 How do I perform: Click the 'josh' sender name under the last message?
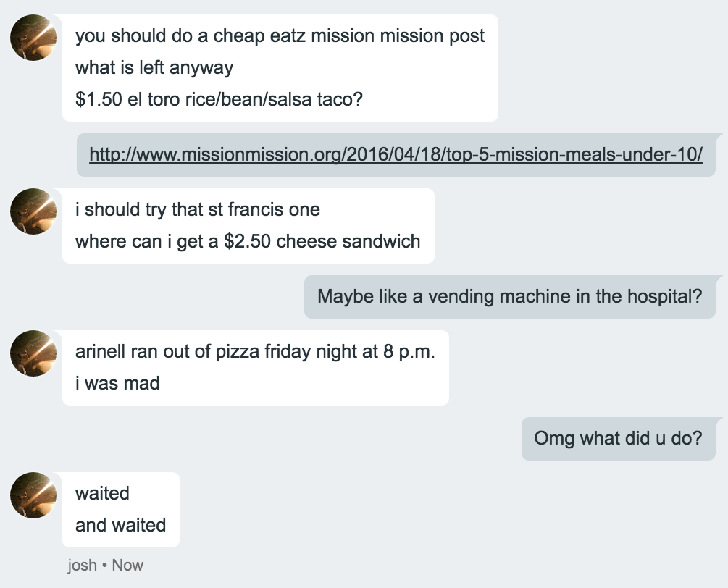[82, 566]
